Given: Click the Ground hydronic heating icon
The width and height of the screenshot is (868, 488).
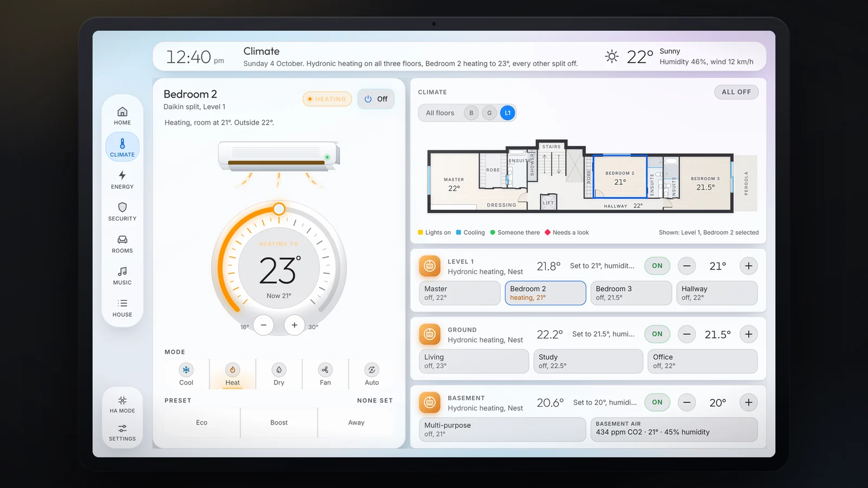Looking at the screenshot, I should coord(430,335).
